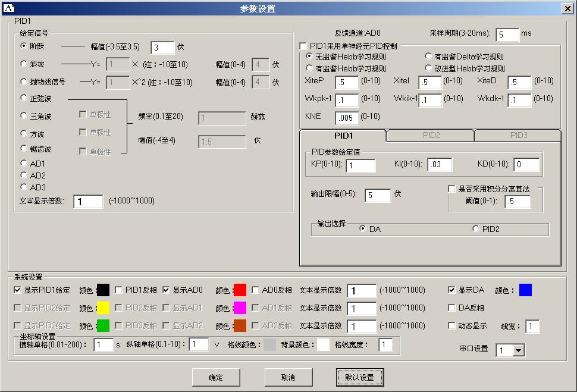Select 有监督Delta学习规则 radio button
The height and width of the screenshot is (392, 577).
428,57
